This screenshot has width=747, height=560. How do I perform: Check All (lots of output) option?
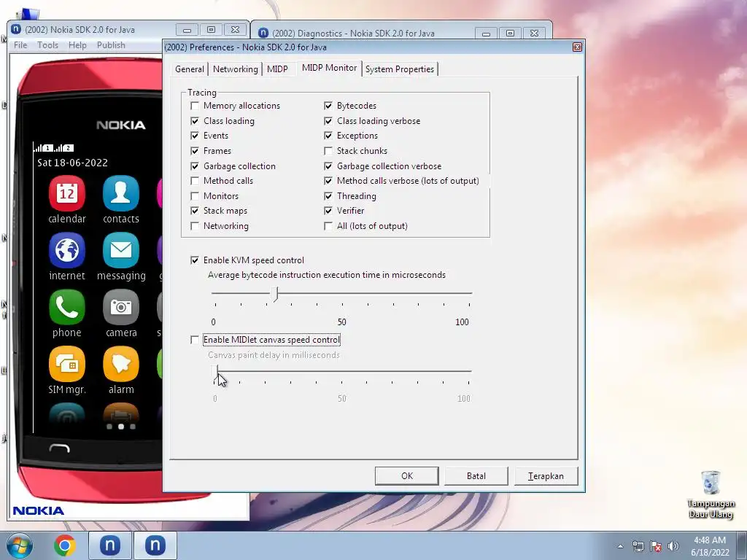[328, 226]
